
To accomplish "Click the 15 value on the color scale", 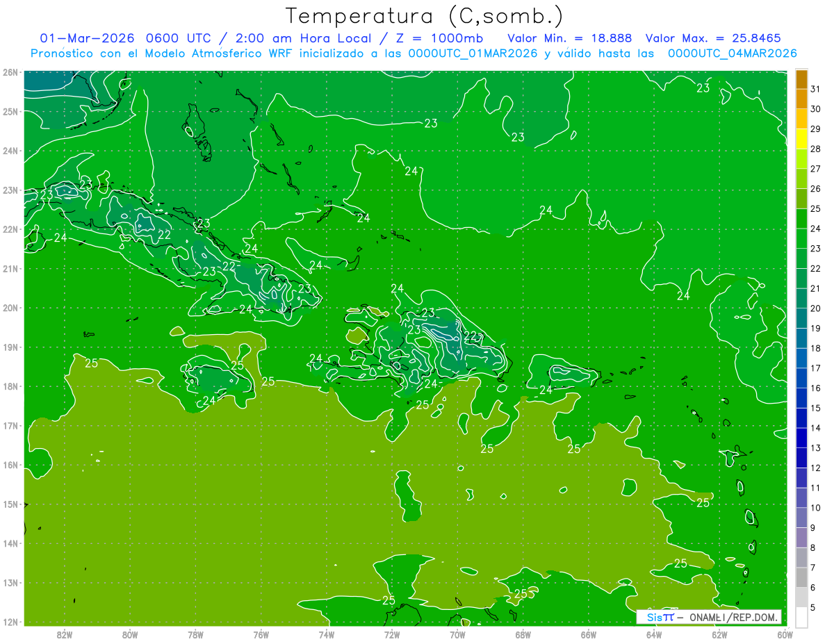I will pos(816,408).
